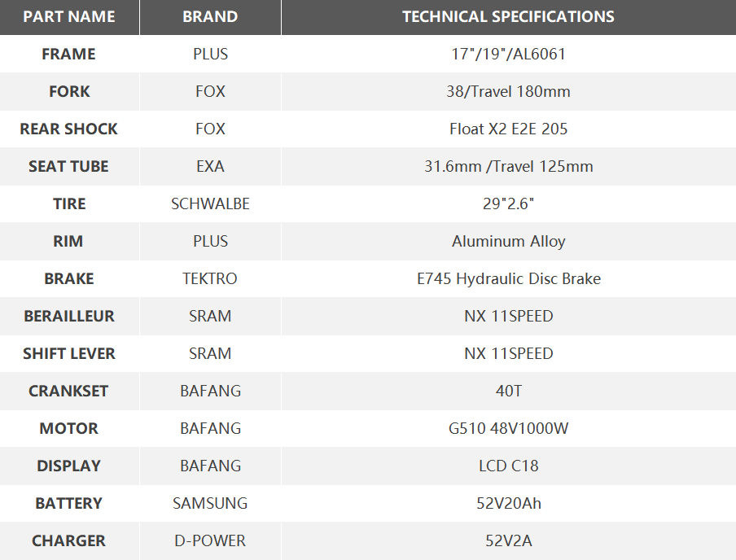736x560 pixels.
Task: Click the LCD C18 display specification
Action: coord(508,466)
